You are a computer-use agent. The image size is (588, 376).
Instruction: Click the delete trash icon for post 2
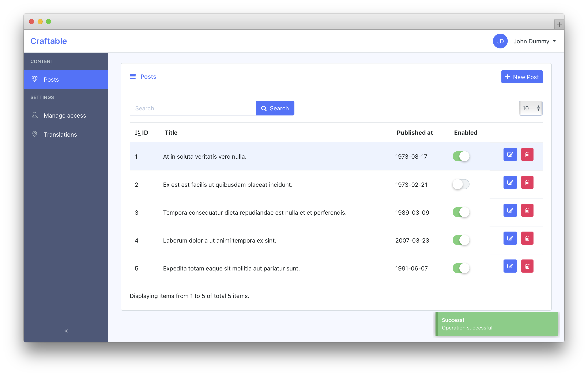point(527,182)
